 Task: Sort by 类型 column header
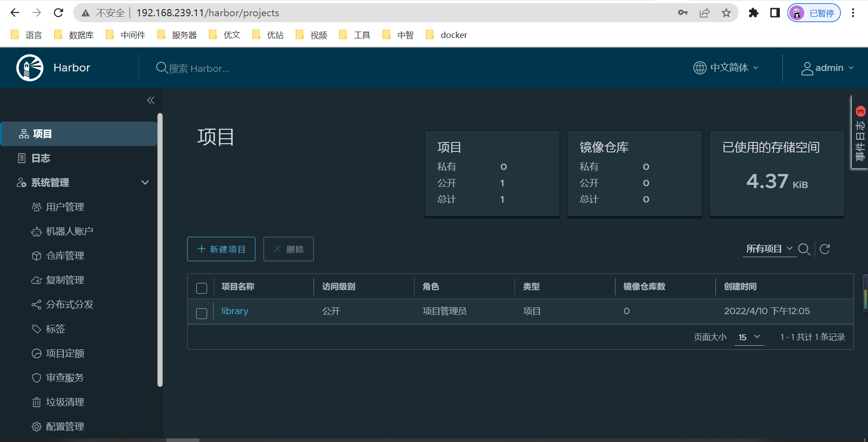click(531, 287)
